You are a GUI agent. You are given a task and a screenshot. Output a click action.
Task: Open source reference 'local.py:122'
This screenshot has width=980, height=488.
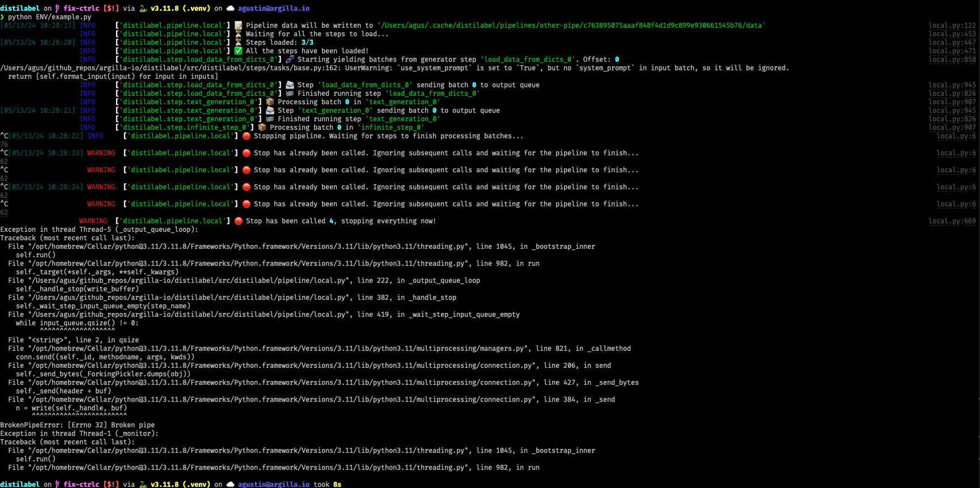pyautogui.click(x=952, y=26)
